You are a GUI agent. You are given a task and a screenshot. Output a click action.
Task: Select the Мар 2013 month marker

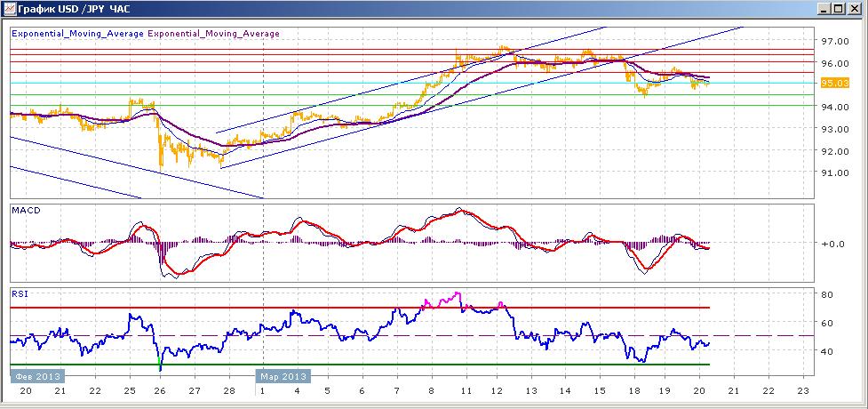pos(283,377)
